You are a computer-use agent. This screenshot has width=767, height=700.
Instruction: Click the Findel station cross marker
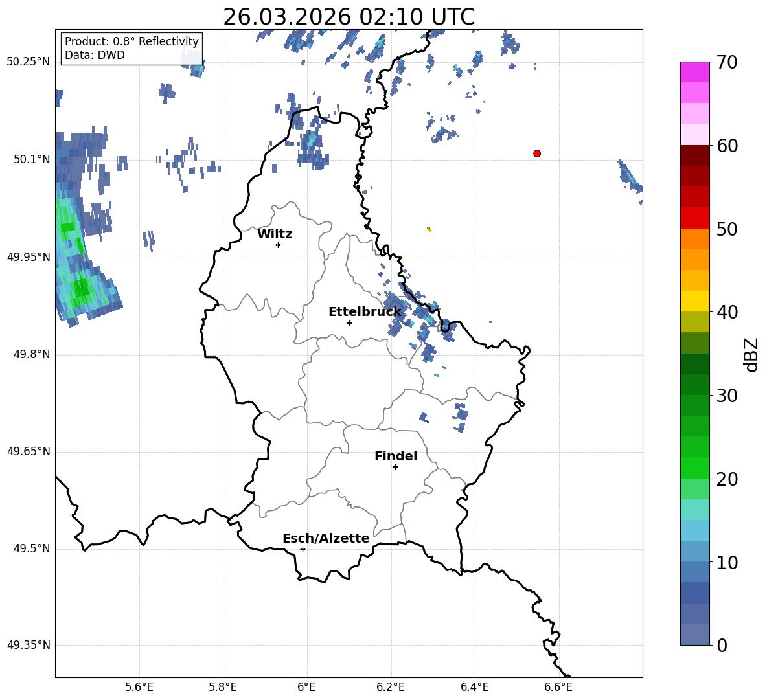tap(395, 468)
